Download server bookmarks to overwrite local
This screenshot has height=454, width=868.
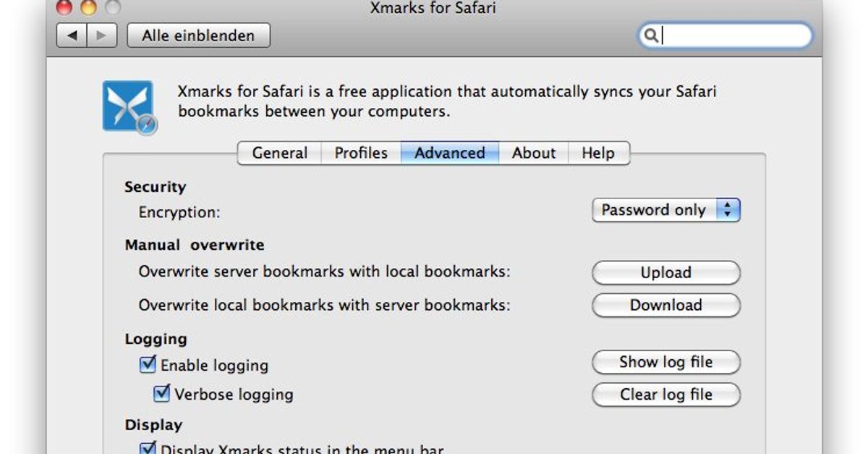(666, 305)
